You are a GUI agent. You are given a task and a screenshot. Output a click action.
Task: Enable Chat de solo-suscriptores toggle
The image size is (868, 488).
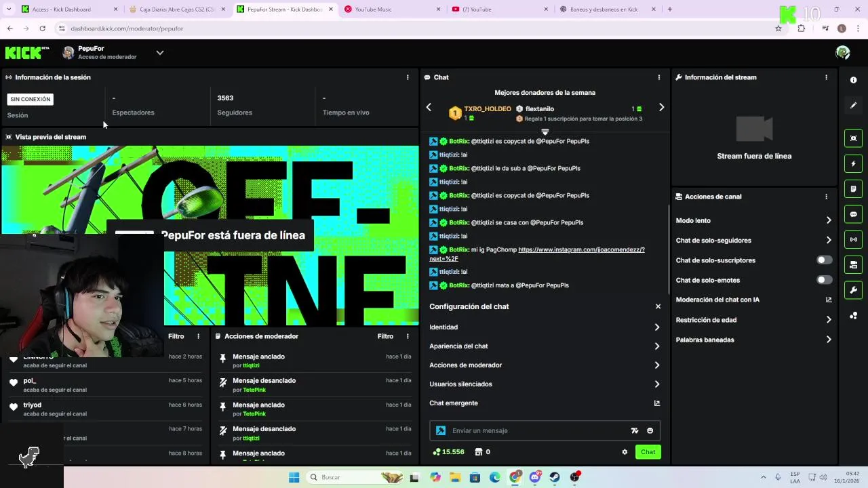[824, 260]
